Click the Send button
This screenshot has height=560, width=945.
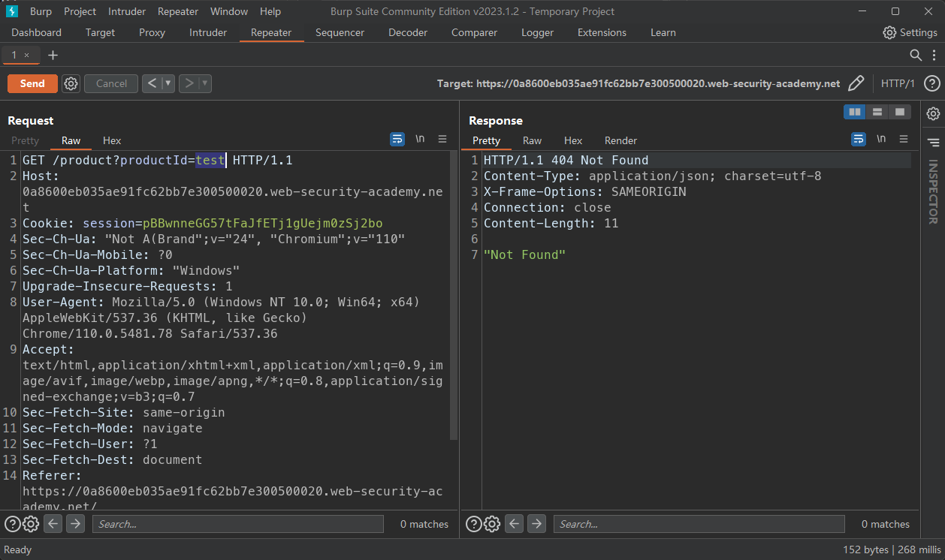click(32, 83)
